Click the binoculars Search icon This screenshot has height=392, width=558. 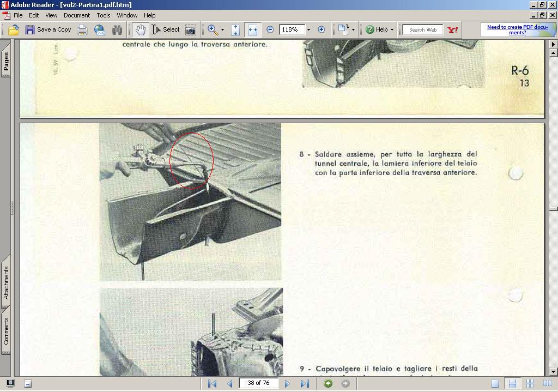click(117, 30)
